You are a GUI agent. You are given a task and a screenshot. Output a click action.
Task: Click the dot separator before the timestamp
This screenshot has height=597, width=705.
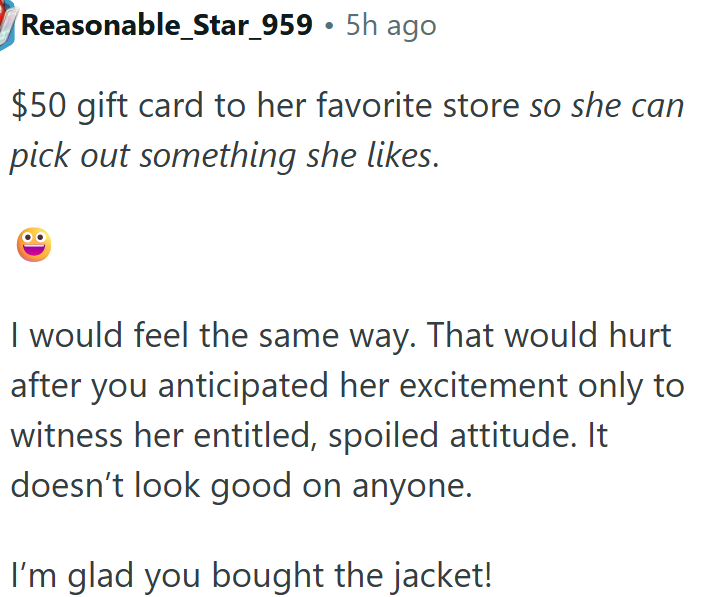click(x=329, y=26)
